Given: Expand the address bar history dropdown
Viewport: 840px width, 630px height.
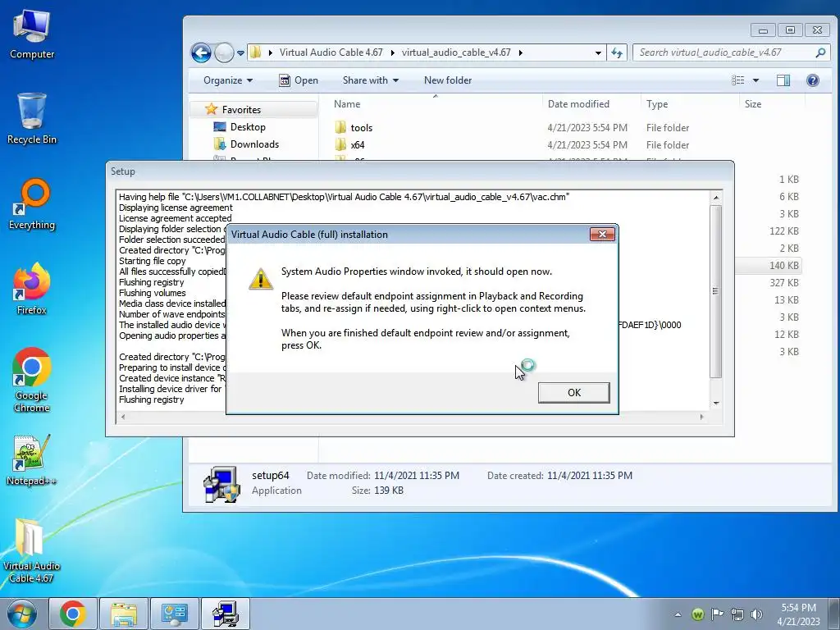Looking at the screenshot, I should (x=598, y=52).
